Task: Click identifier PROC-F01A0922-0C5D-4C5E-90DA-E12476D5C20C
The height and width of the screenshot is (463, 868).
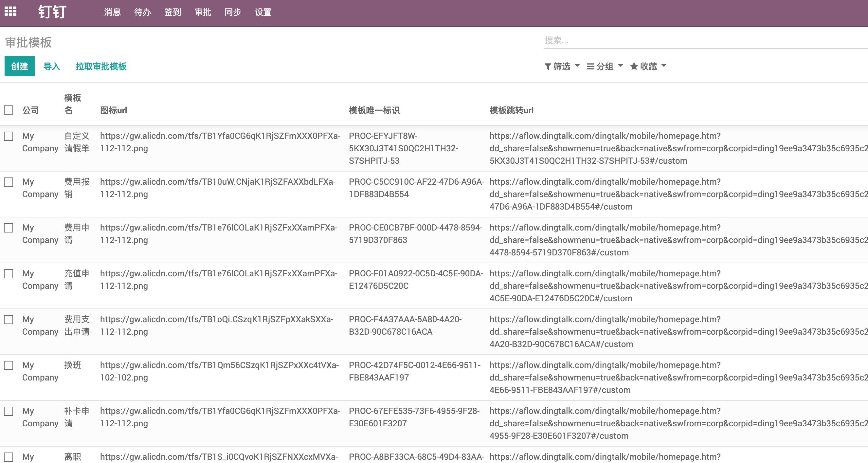Action: (x=416, y=280)
